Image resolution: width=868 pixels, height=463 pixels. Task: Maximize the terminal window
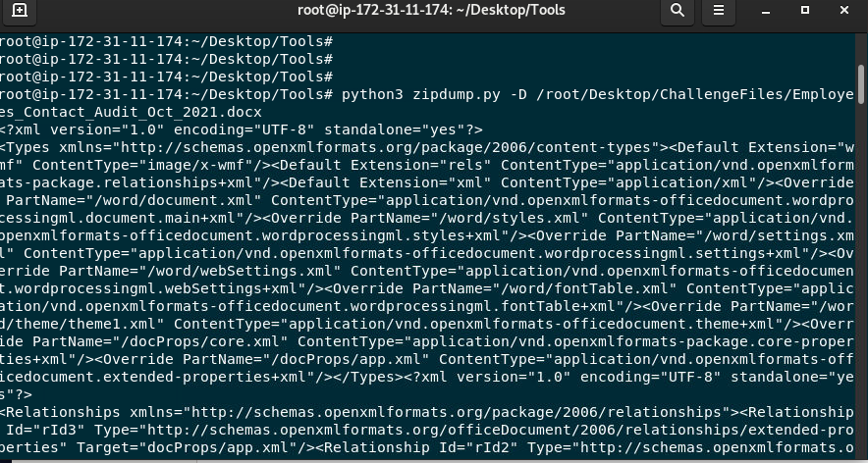click(805, 12)
